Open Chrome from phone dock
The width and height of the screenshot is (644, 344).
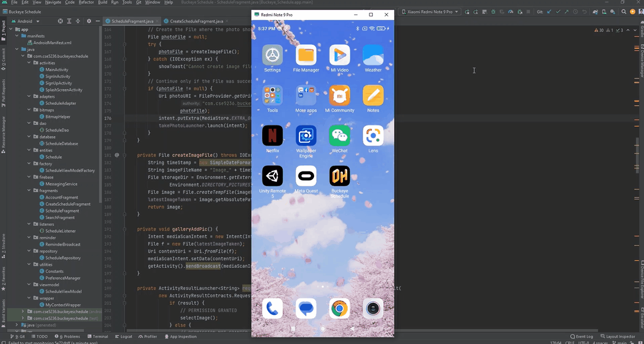pyautogui.click(x=339, y=308)
